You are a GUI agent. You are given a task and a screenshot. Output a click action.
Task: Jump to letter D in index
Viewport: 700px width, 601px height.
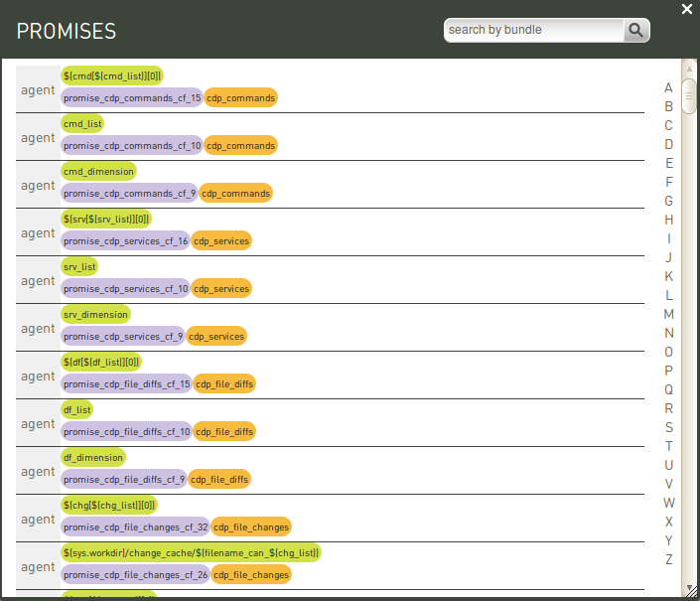click(668, 145)
